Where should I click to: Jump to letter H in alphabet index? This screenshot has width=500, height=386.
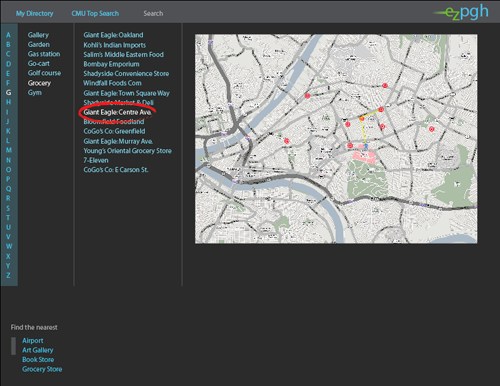click(8, 102)
